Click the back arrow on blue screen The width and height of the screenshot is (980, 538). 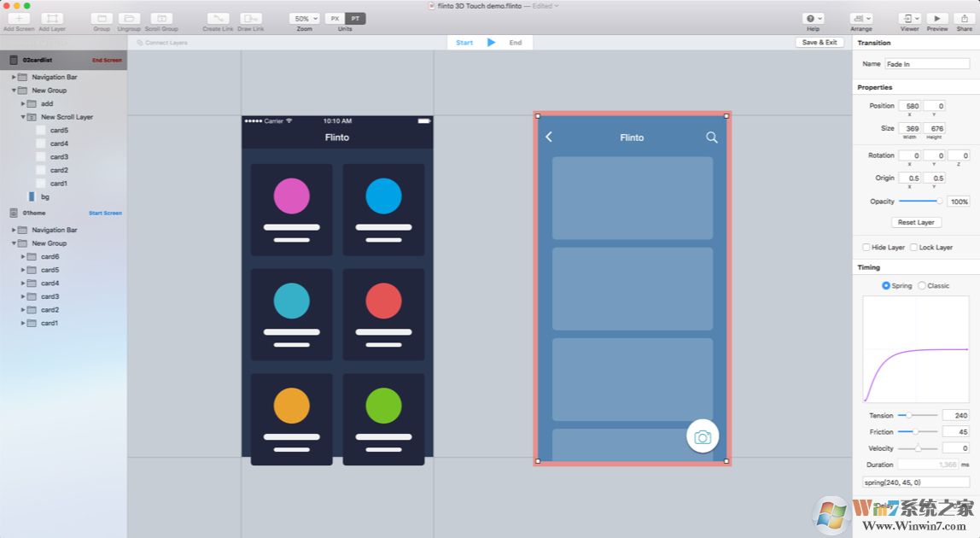pyautogui.click(x=549, y=137)
